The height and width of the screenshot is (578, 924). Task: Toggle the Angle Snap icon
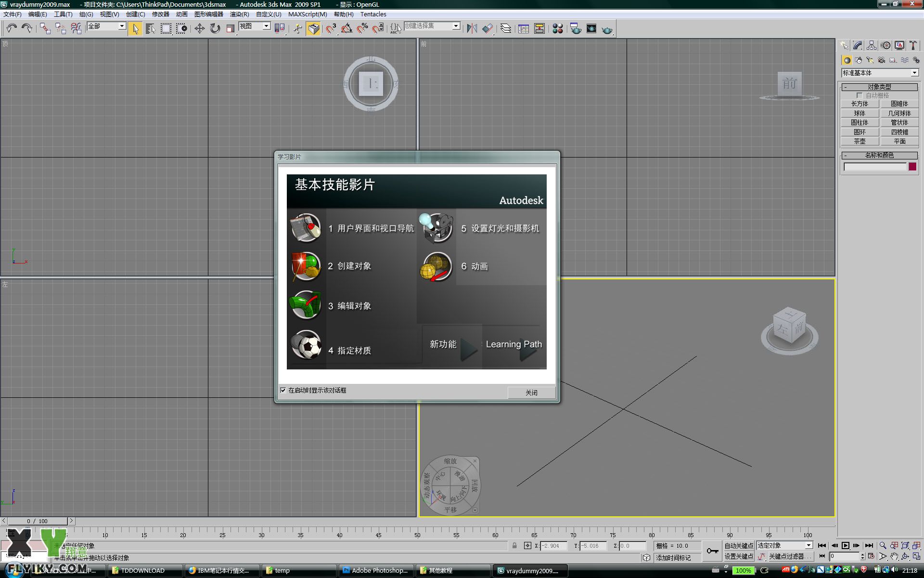346,29
